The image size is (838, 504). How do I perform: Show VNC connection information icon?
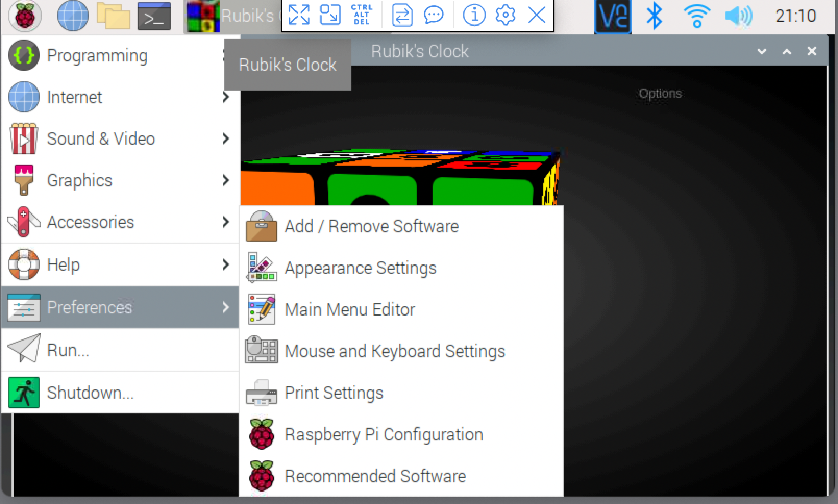[x=474, y=15]
